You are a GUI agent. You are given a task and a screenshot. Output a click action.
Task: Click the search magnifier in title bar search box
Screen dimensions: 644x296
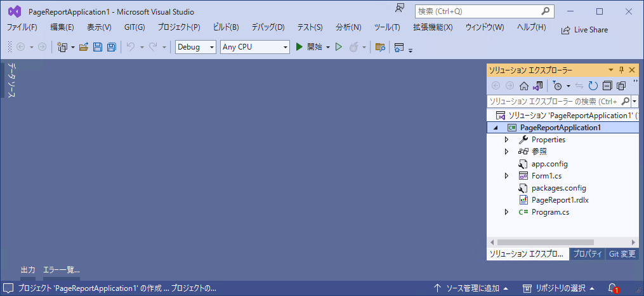545,11
